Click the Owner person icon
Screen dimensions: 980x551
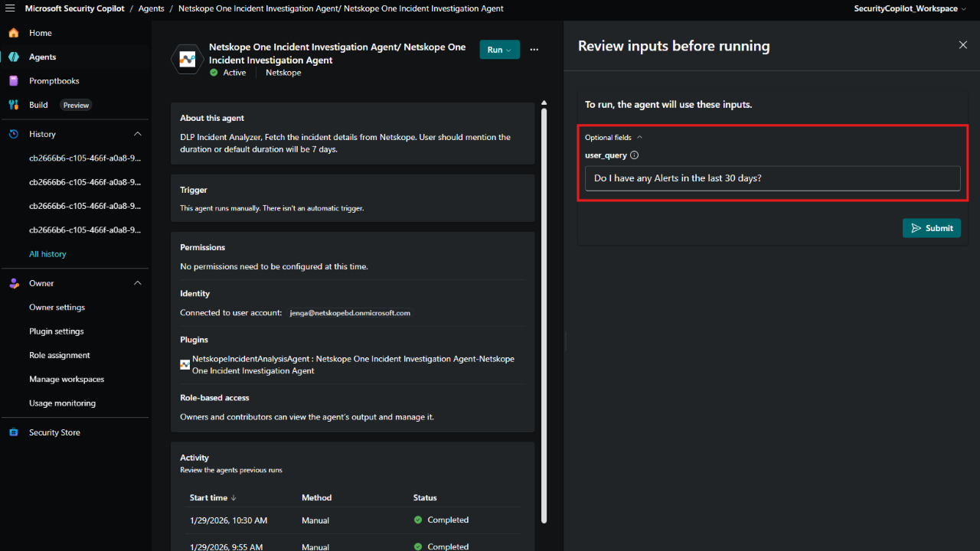[x=13, y=283]
